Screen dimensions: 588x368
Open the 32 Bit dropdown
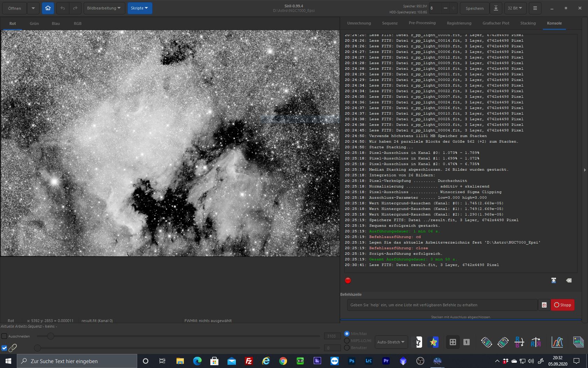point(515,8)
